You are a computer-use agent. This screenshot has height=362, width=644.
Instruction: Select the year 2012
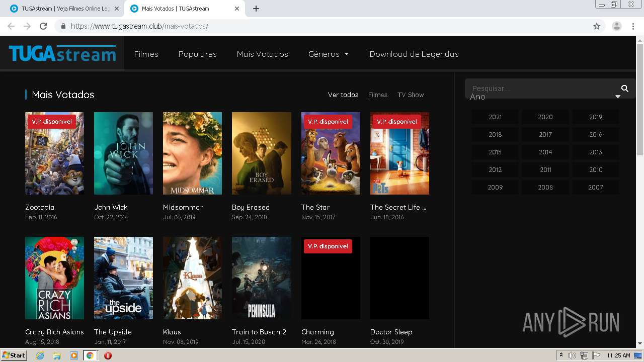pos(495,169)
